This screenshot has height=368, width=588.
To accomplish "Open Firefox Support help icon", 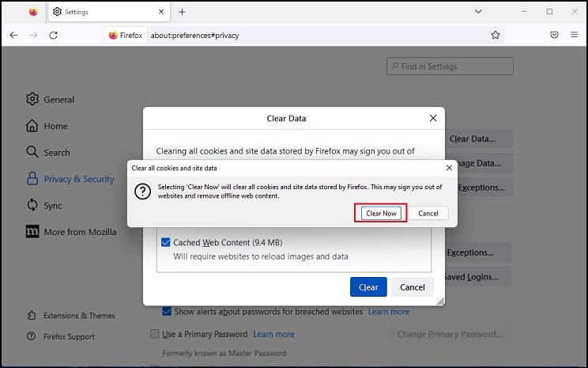I will [x=32, y=336].
